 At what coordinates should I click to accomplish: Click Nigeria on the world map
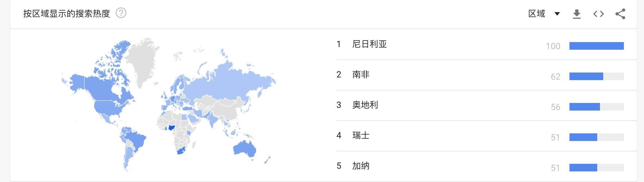[171, 128]
